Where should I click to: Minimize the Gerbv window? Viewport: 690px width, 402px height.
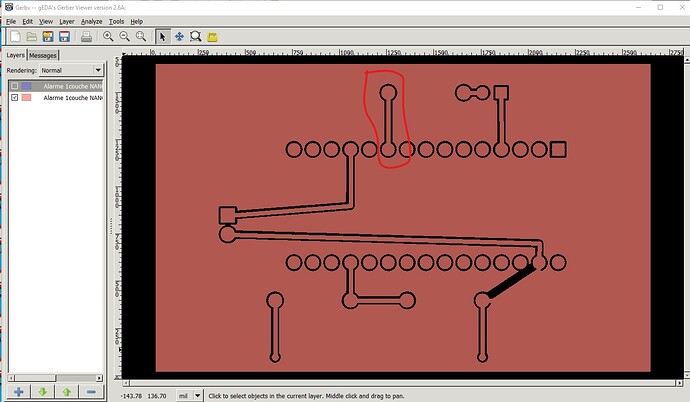[639, 7]
